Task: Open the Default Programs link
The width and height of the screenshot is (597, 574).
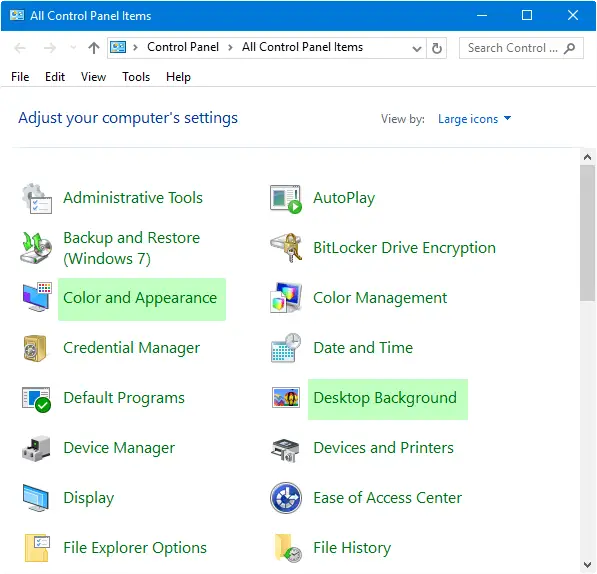Action: tap(124, 398)
